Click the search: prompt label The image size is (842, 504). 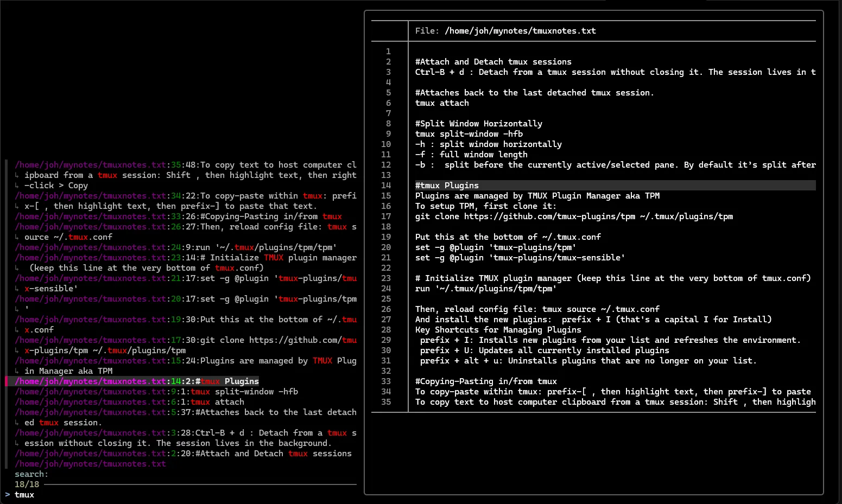[31, 474]
